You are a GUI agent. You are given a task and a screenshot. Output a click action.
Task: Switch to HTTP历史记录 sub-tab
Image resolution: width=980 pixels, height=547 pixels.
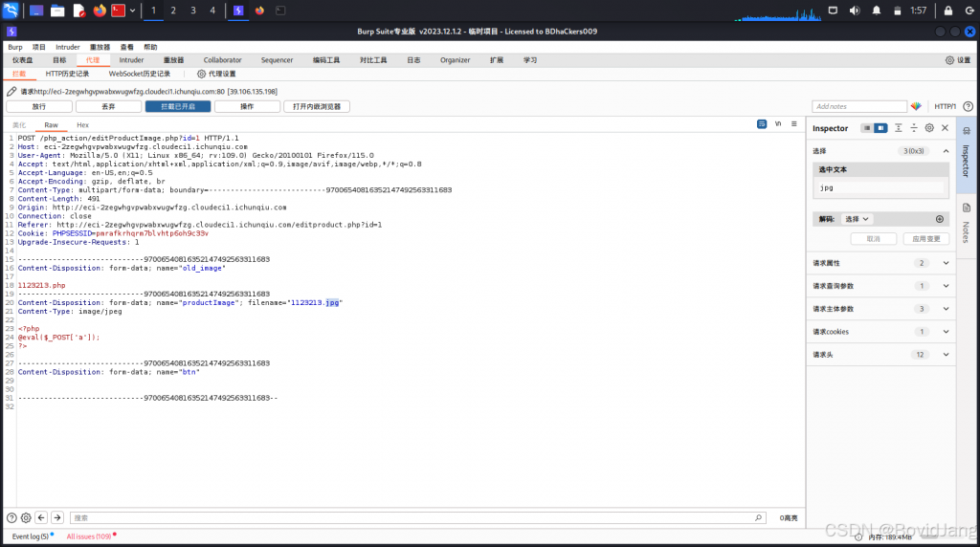67,74
